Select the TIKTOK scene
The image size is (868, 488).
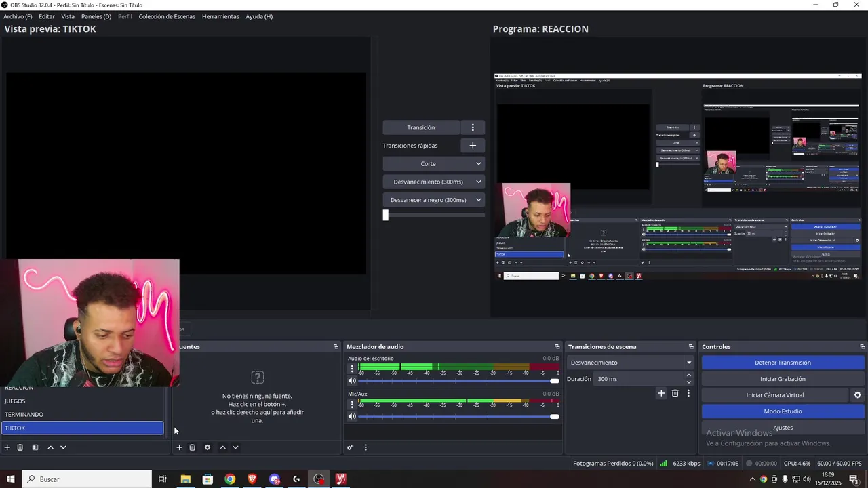tap(82, 428)
